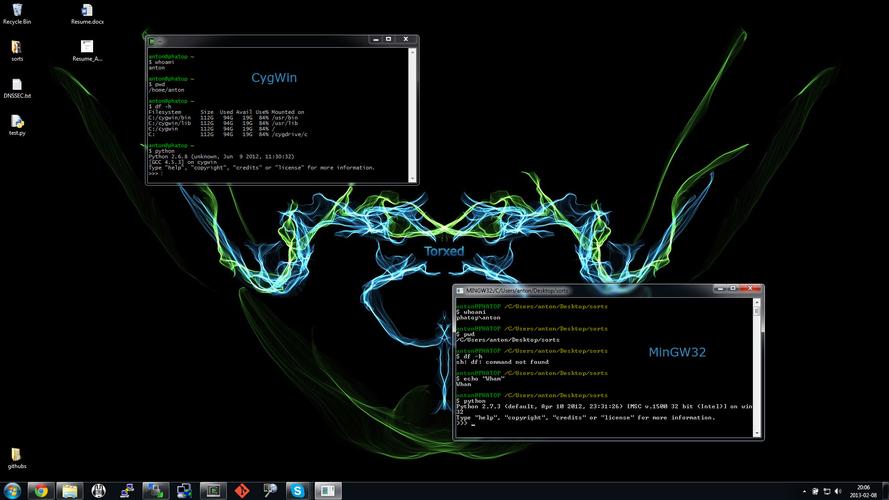The image size is (889, 500).
Task: Click the 'Filesystem' header row in Cygwin
Action: pyautogui.click(x=227, y=112)
